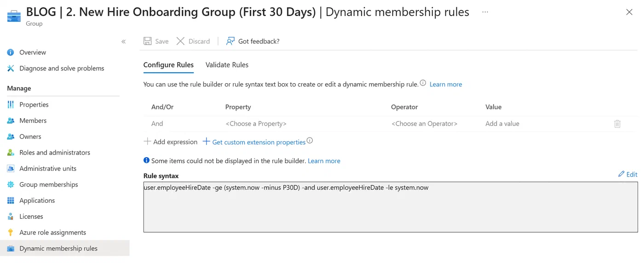Open Overview page
This screenshot has width=644, height=263.
point(33,52)
